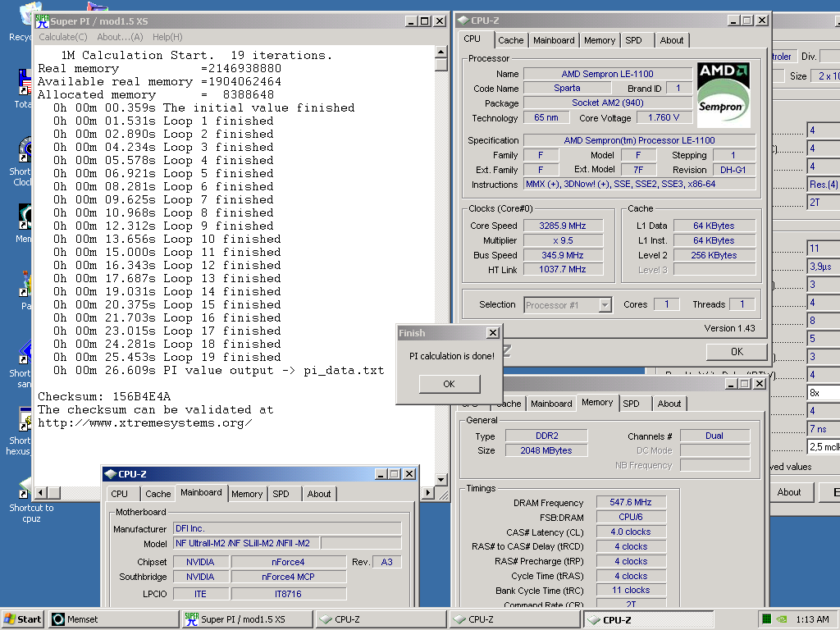Screen dimensions: 840x630
Task: Click Core Voltage value 1.760 V
Action: (x=664, y=118)
